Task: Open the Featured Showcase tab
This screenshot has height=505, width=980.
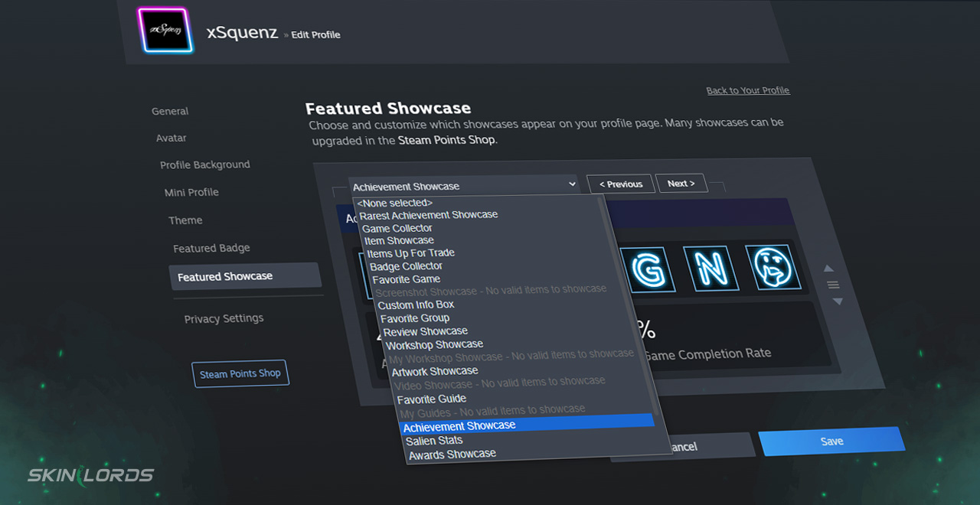Action: (x=244, y=276)
